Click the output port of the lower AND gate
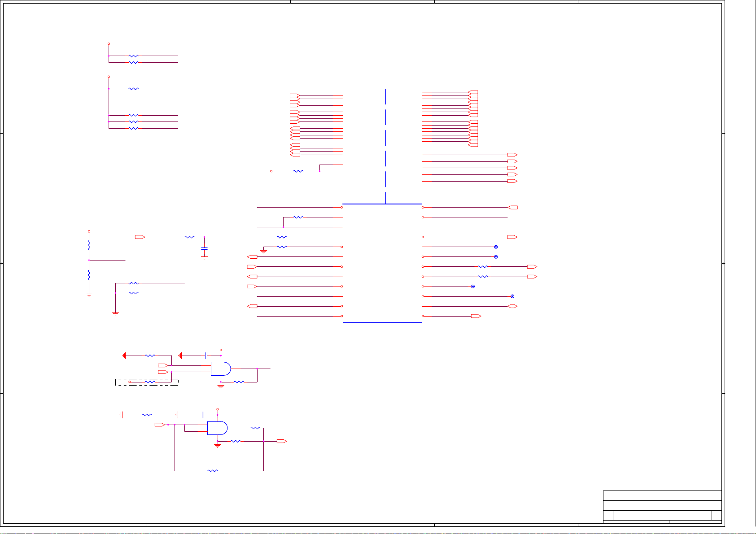Screen dimensions: 756x534 (282, 441)
